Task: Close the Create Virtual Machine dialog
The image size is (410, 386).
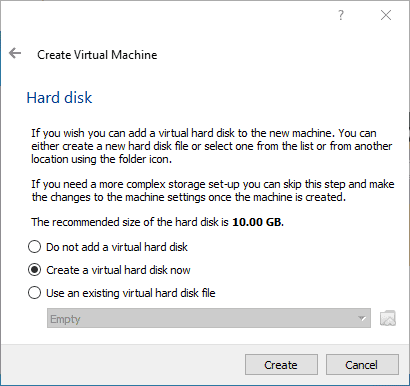Action: coord(386,15)
